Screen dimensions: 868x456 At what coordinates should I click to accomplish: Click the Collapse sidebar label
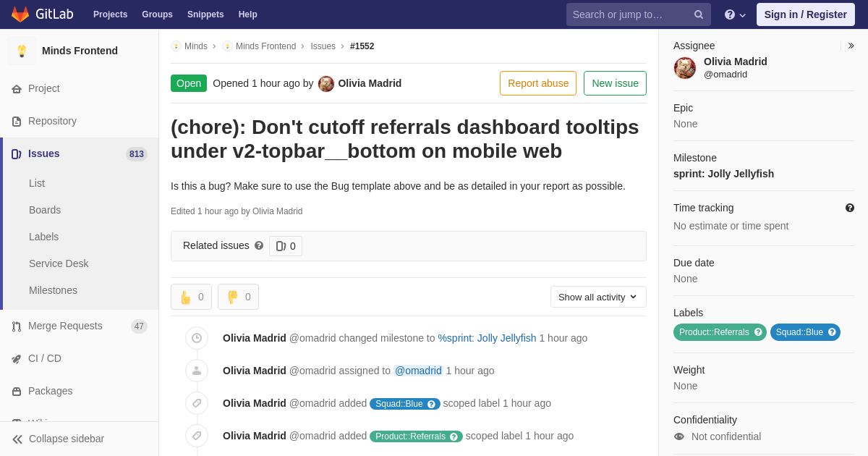pos(67,439)
